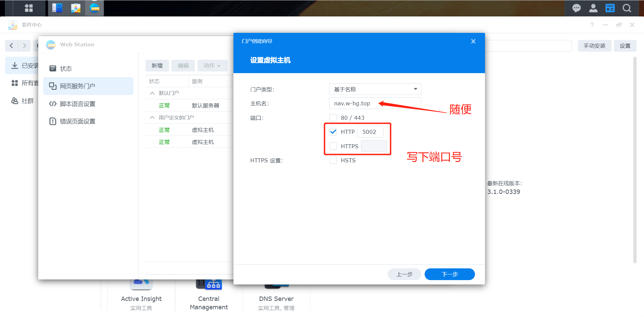This screenshot has width=644, height=316.
Task: Click the Package Center vertical scrollbar
Action: tap(635, 160)
